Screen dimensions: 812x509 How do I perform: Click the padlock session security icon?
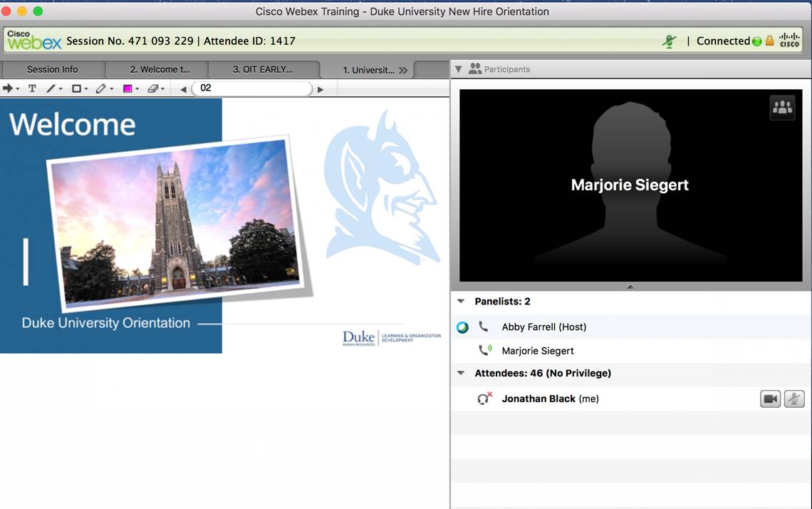(x=769, y=41)
